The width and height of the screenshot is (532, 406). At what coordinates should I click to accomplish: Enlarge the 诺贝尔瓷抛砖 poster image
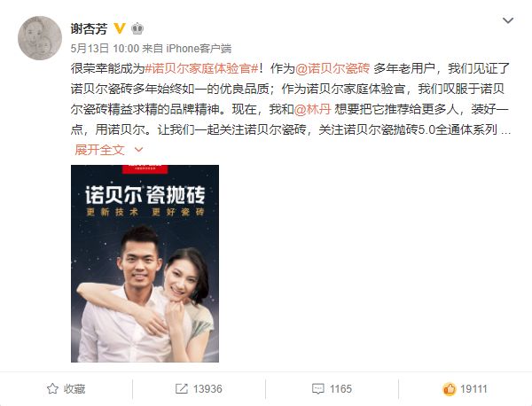click(145, 263)
